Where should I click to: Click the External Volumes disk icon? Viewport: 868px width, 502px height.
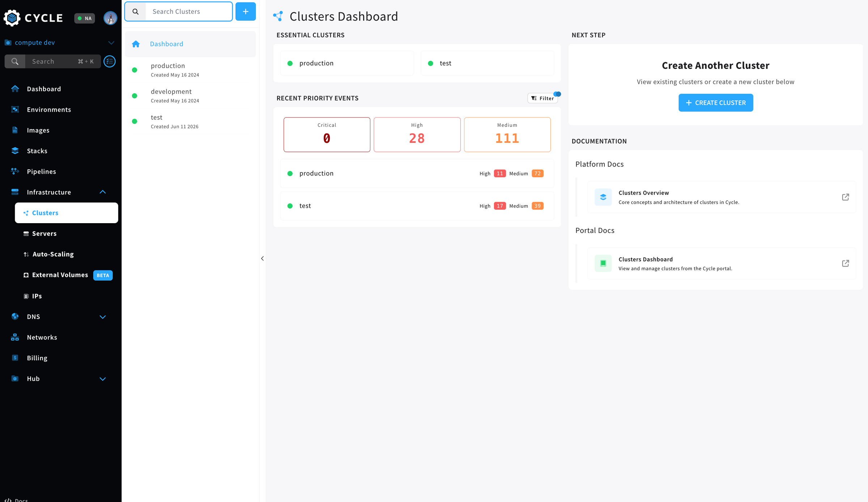click(26, 275)
